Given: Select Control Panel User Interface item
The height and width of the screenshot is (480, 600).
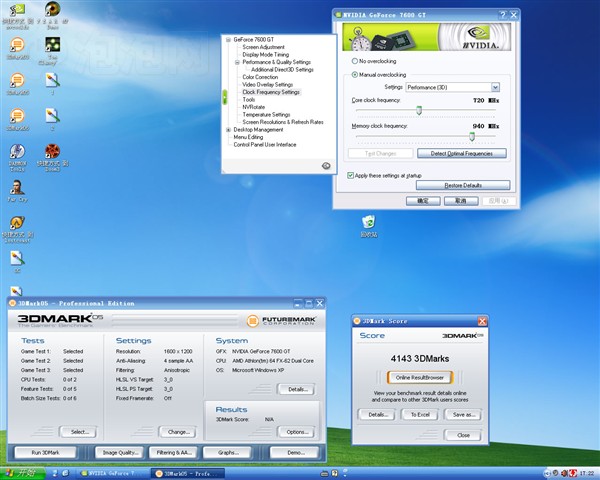Looking at the screenshot, I should pos(265,145).
